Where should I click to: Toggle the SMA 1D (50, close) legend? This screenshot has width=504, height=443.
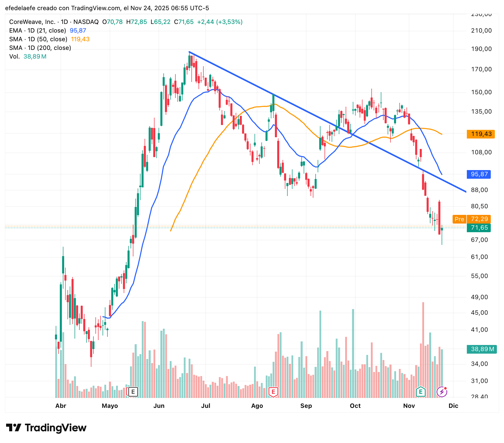click(38, 39)
